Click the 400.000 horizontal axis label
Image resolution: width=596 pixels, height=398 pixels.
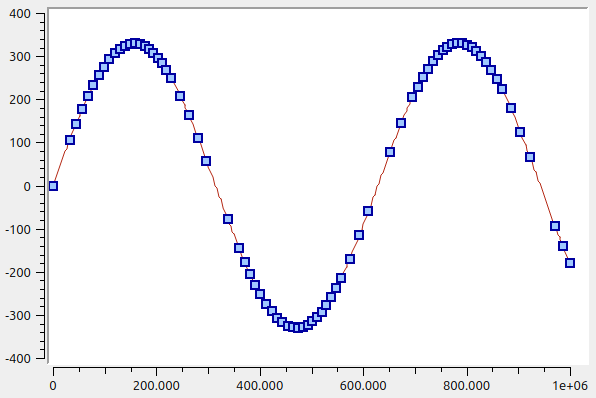(x=260, y=386)
